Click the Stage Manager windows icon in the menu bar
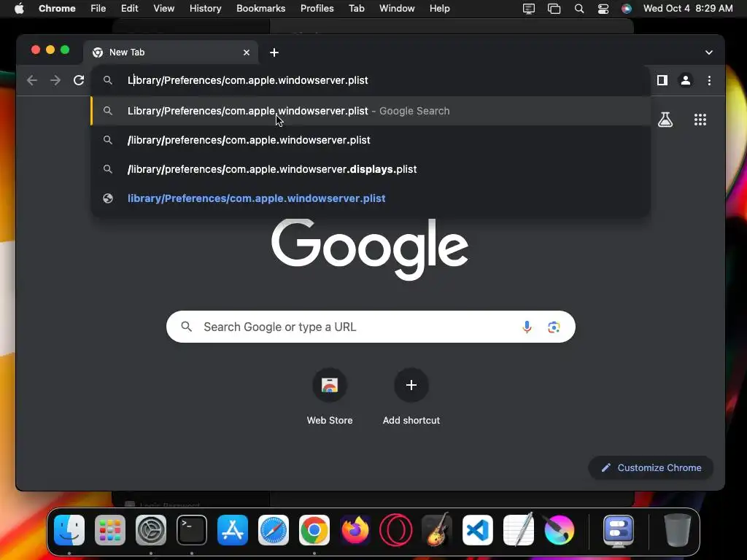 coord(554,9)
